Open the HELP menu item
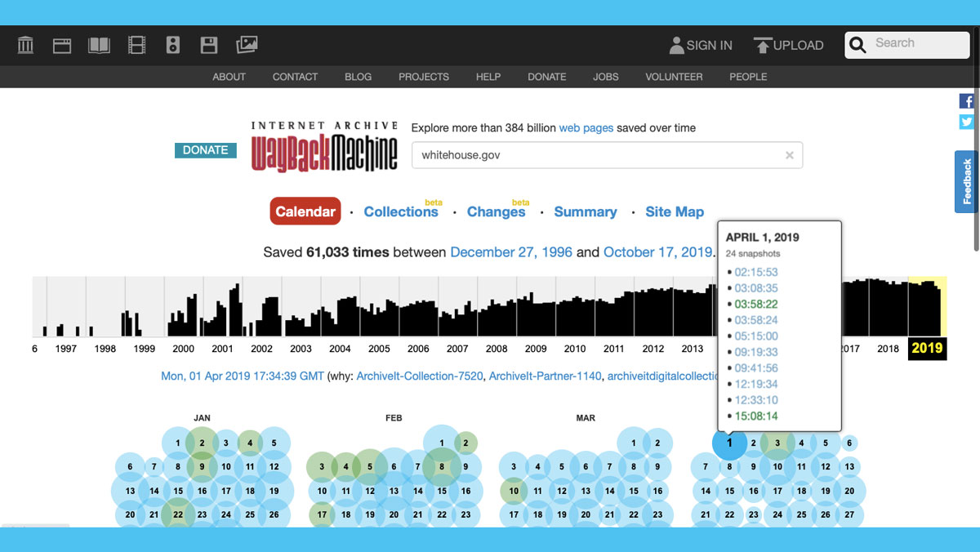Image resolution: width=980 pixels, height=552 pixels. pos(488,77)
